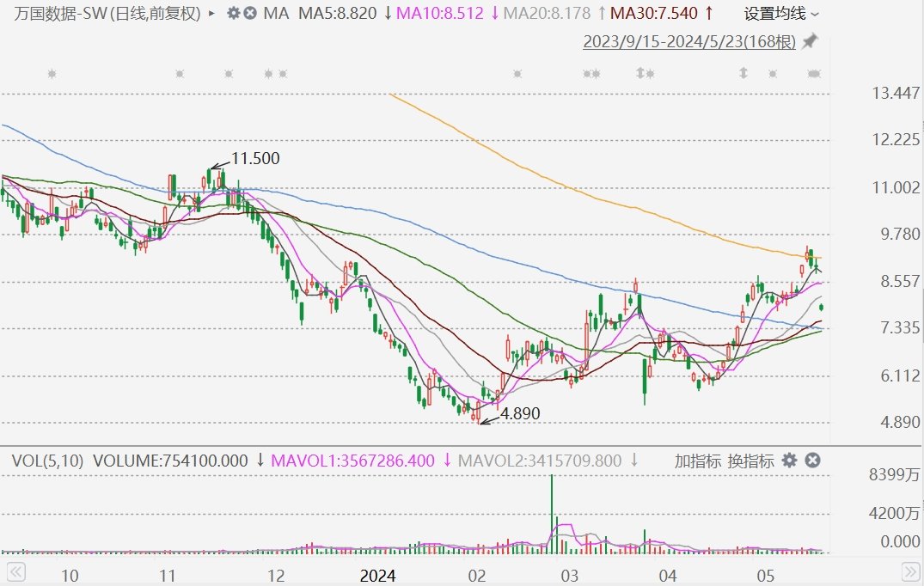Expand the 万国数据-SW title arrow
Screen dimensions: 924x586
point(212,13)
